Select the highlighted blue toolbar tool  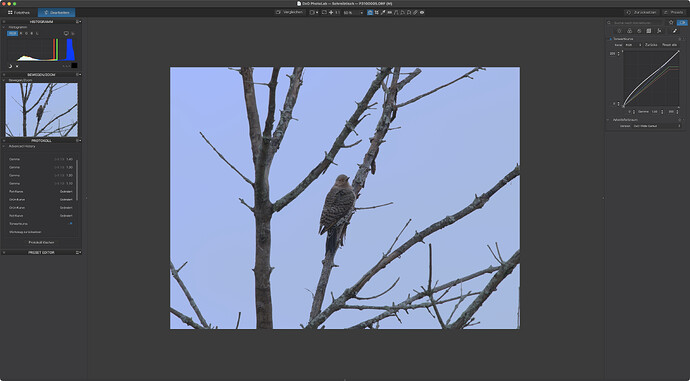(370, 12)
